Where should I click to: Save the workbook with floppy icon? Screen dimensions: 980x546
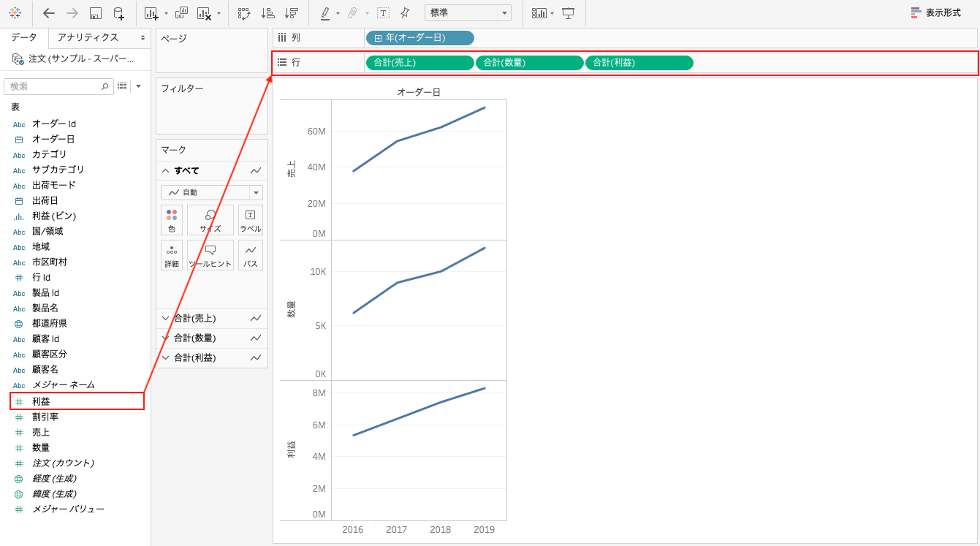[96, 13]
